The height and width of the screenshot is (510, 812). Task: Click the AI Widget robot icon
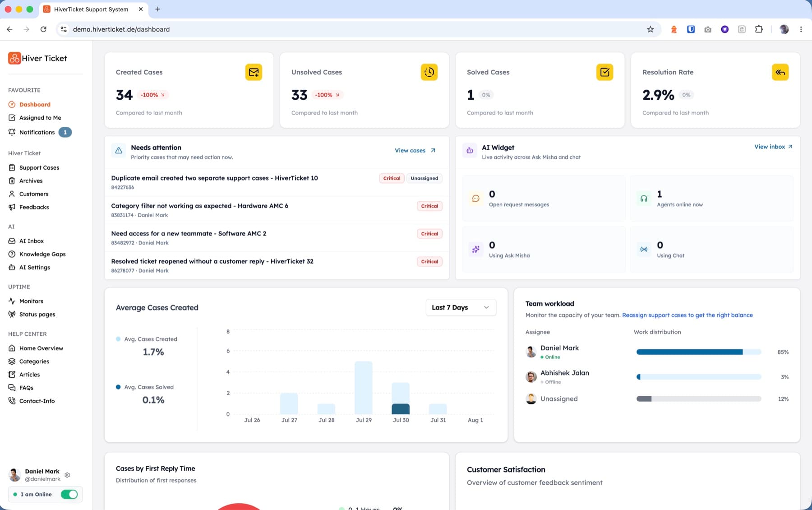[470, 151]
